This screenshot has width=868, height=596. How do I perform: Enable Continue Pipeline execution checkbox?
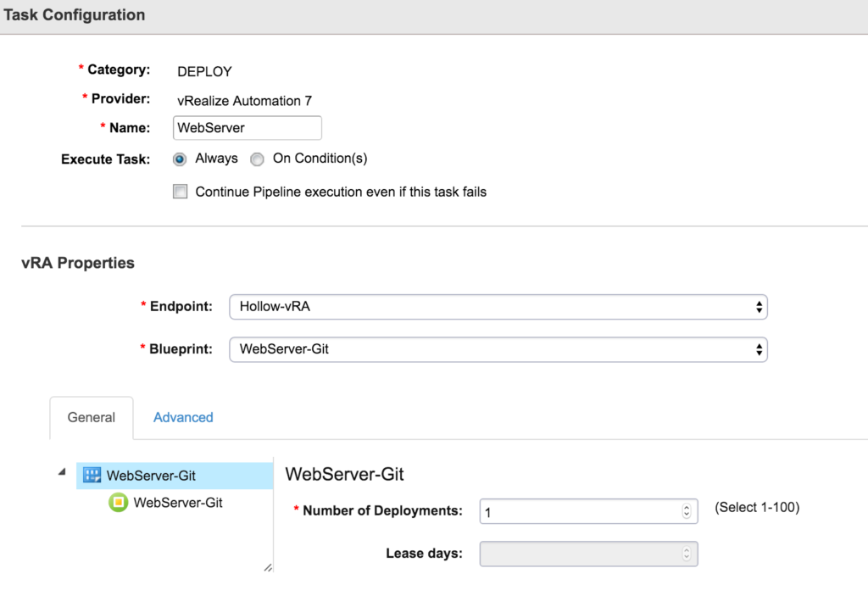(180, 192)
